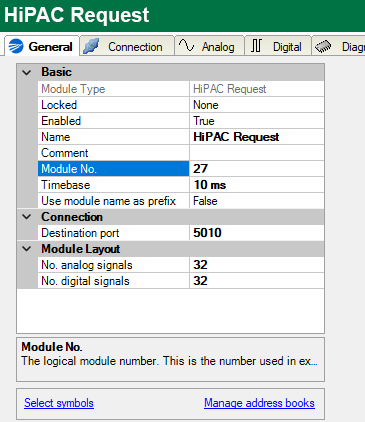
Task: Edit No. analog signals value 32
Action: [257, 265]
